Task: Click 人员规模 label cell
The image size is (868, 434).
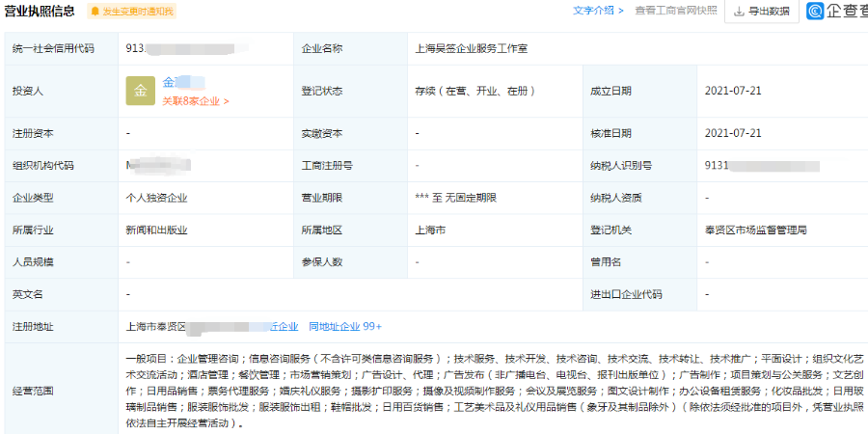Action: [62, 261]
